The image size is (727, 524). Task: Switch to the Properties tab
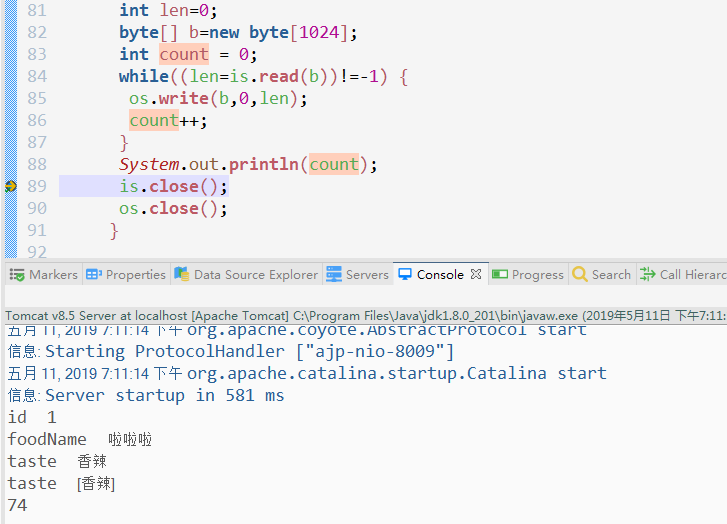pyautogui.click(x=126, y=275)
